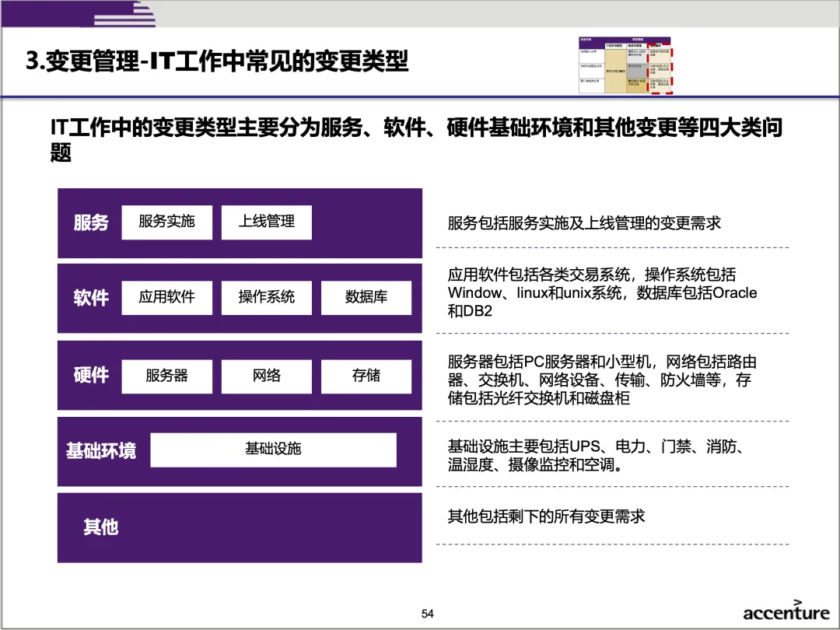Click the text 服务包括服务实施及上线管理的变更需求
840x630 pixels.
(584, 223)
